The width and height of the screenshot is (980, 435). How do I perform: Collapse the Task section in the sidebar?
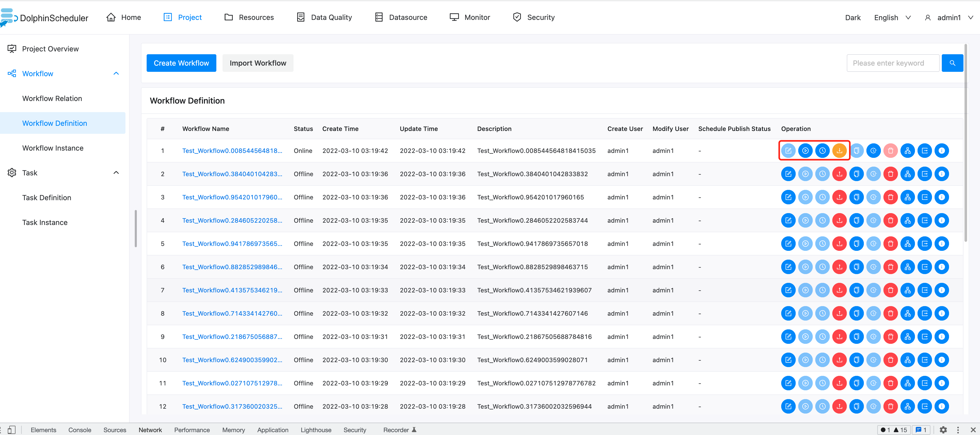click(x=116, y=172)
